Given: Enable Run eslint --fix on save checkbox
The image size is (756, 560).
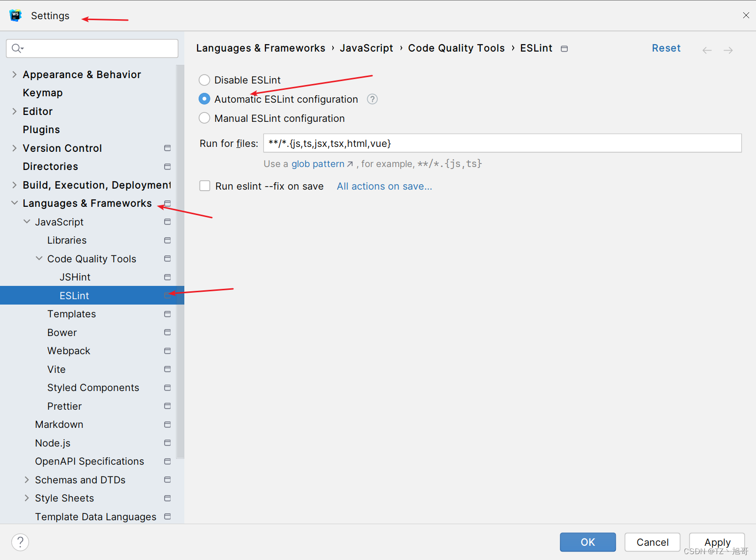Looking at the screenshot, I should [205, 186].
